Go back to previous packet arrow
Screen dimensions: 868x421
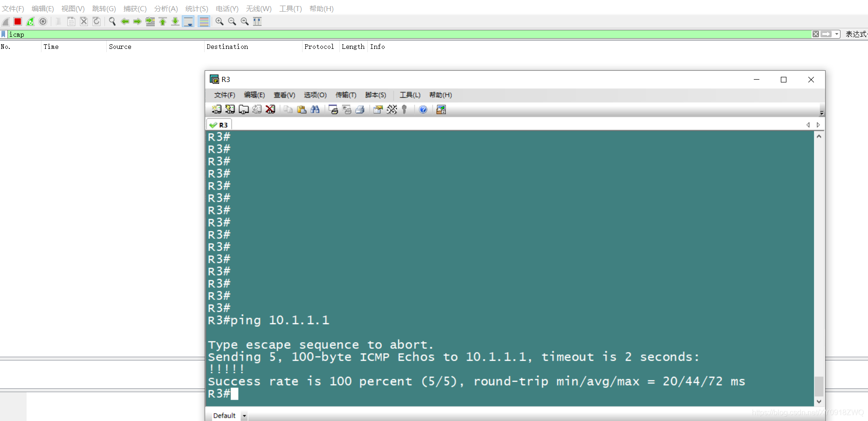(x=125, y=21)
